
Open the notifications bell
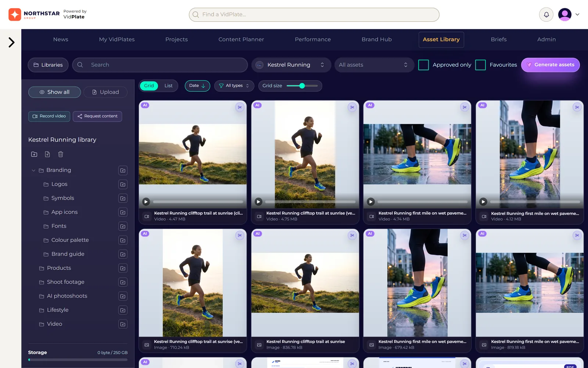pyautogui.click(x=546, y=15)
